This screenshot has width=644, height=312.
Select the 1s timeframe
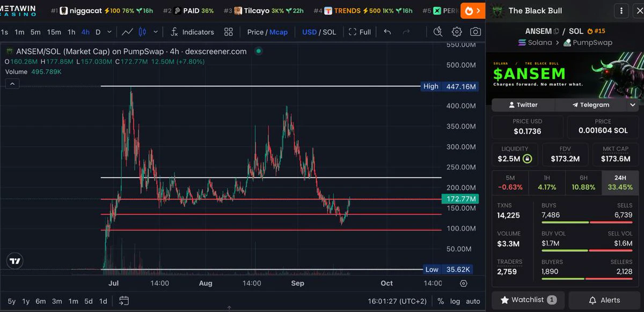tap(4, 32)
